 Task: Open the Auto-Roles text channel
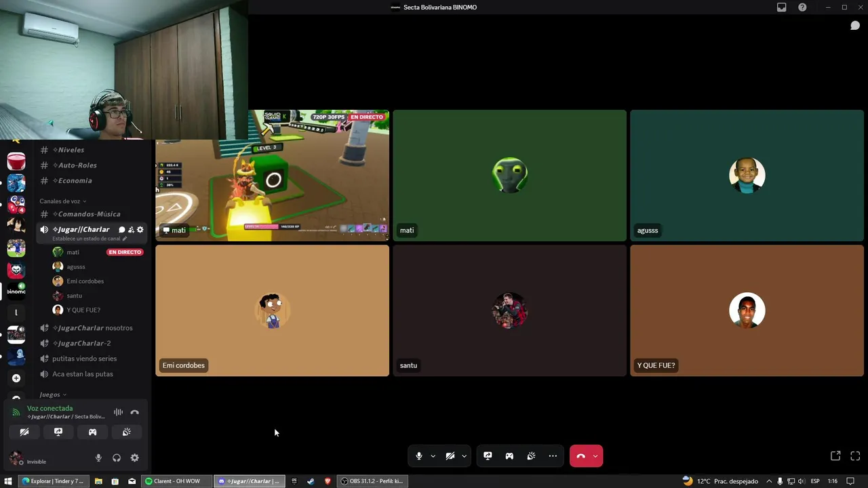tap(92, 165)
